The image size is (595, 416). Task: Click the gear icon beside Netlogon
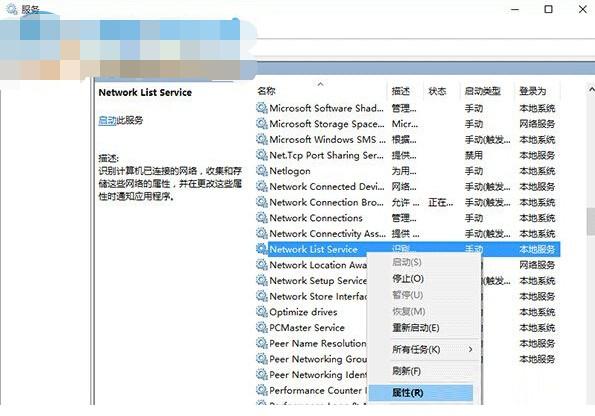coord(261,171)
